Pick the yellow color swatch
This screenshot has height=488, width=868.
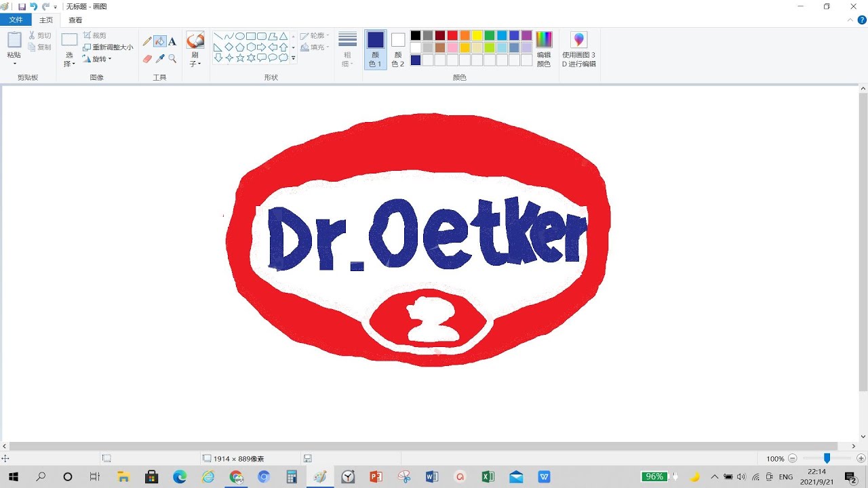[477, 36]
